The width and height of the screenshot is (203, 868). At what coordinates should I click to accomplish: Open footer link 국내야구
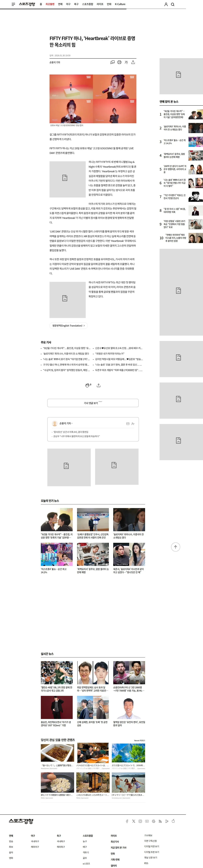pos(35,841)
